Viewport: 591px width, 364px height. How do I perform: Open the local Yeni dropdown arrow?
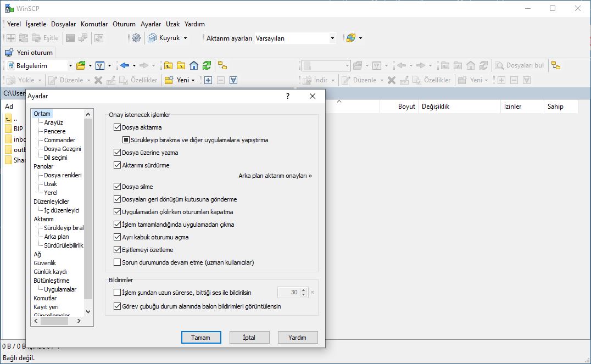(x=193, y=80)
